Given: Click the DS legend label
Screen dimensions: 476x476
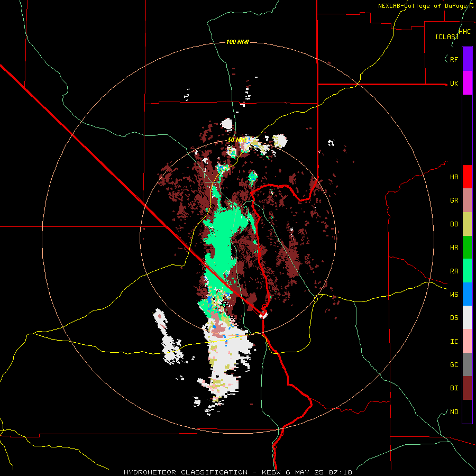Looking at the screenshot, I should 454,318.
